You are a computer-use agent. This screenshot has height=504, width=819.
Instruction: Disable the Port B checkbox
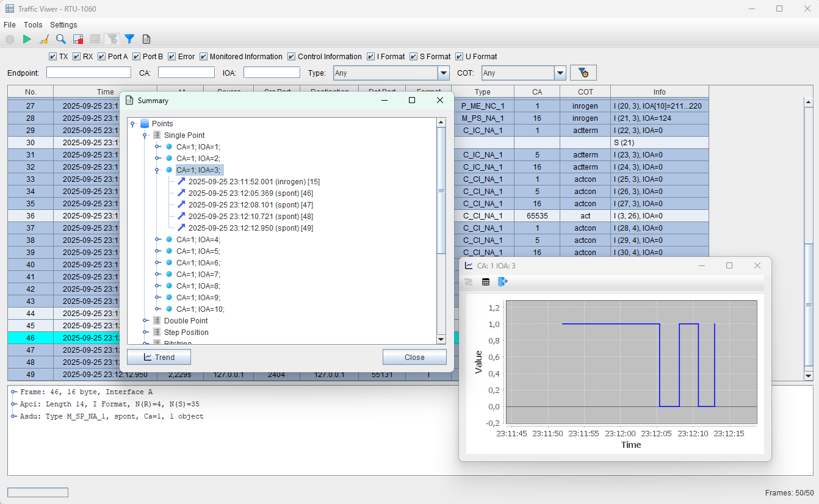pyautogui.click(x=136, y=57)
